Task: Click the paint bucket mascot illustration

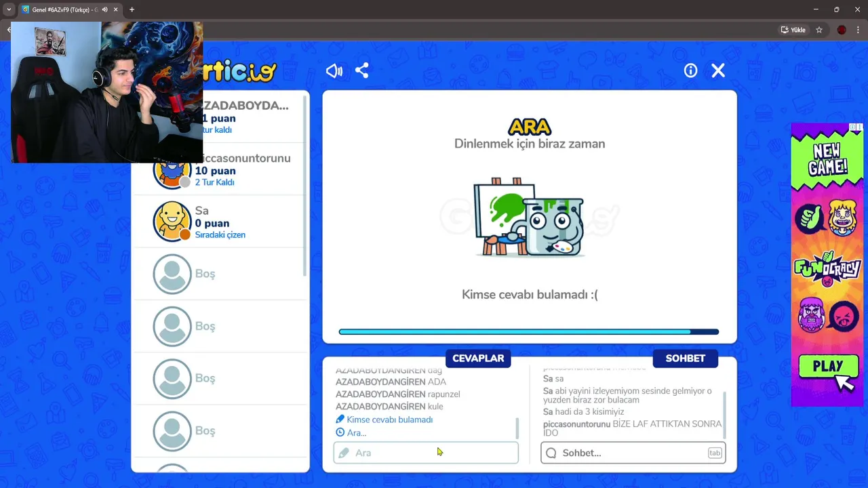Action: (x=529, y=217)
